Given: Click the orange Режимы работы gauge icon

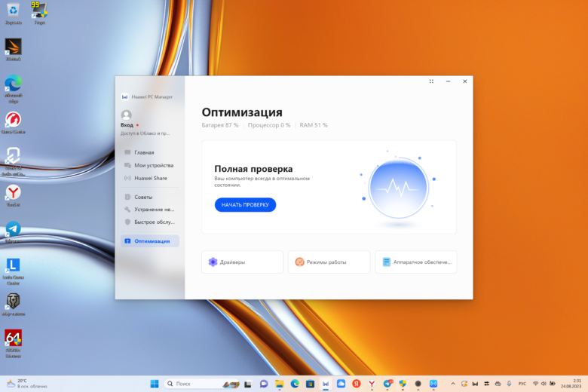Looking at the screenshot, I should (x=299, y=262).
